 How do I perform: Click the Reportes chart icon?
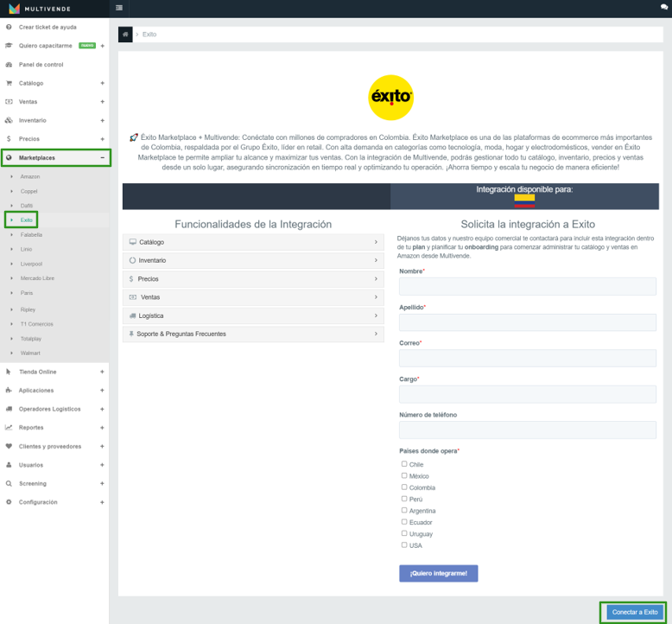[9, 428]
